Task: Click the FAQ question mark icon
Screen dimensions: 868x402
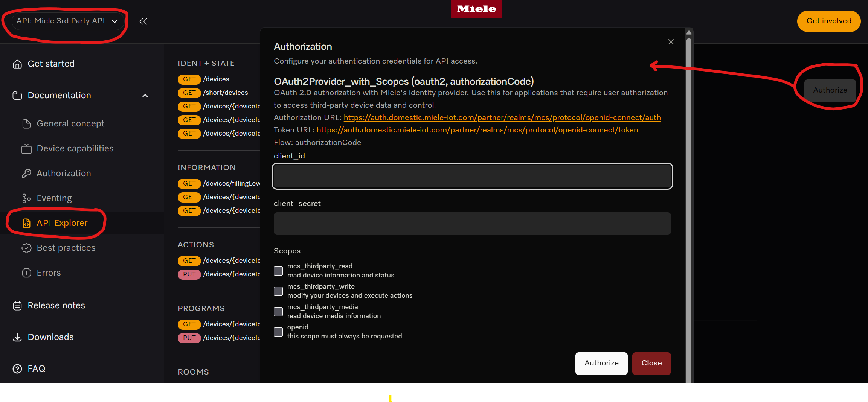Action: point(17,369)
